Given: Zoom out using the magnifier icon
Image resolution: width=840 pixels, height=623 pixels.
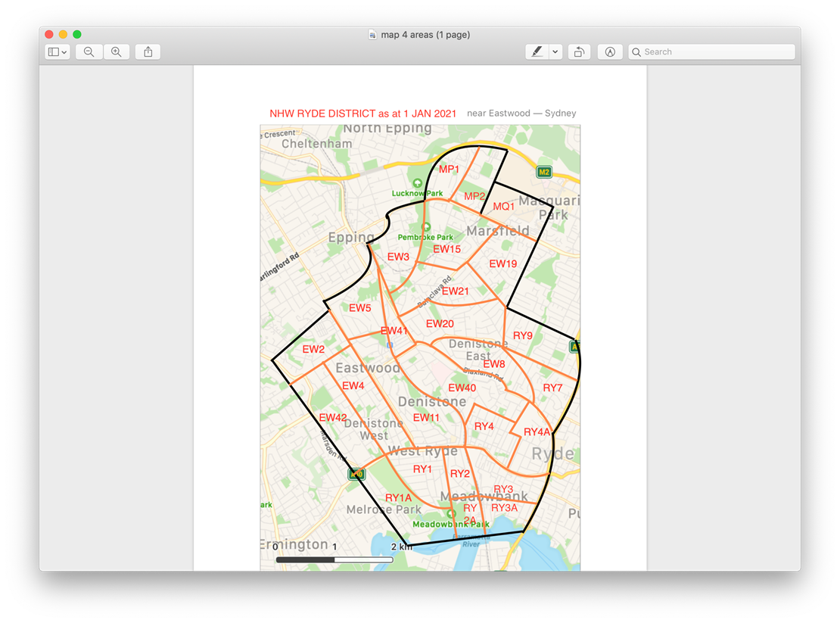Looking at the screenshot, I should pos(89,51).
